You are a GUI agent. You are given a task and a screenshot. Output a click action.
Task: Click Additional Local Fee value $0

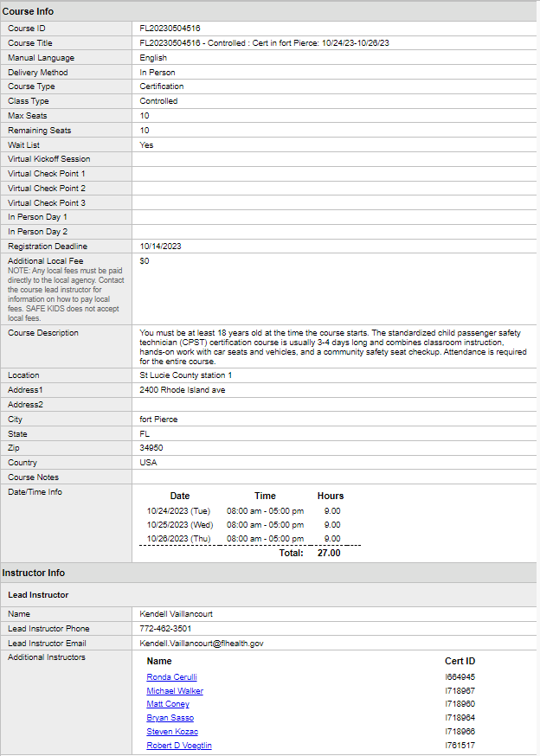pos(145,261)
